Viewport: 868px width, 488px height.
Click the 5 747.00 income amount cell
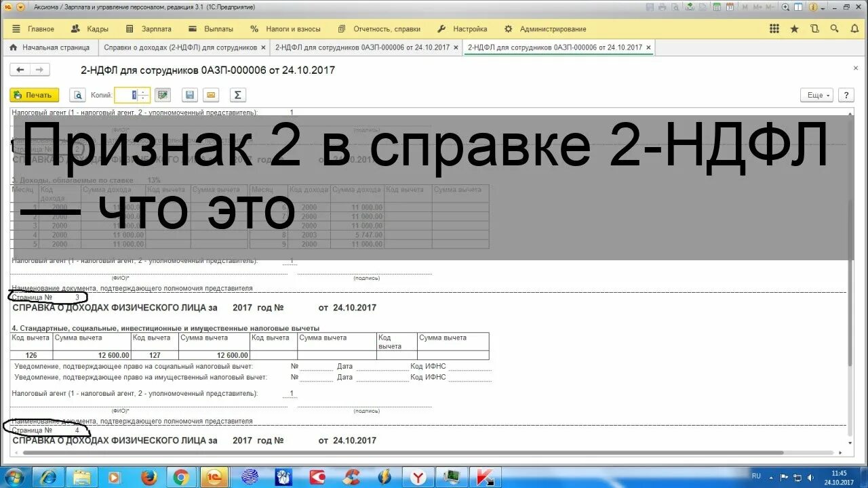(357, 235)
